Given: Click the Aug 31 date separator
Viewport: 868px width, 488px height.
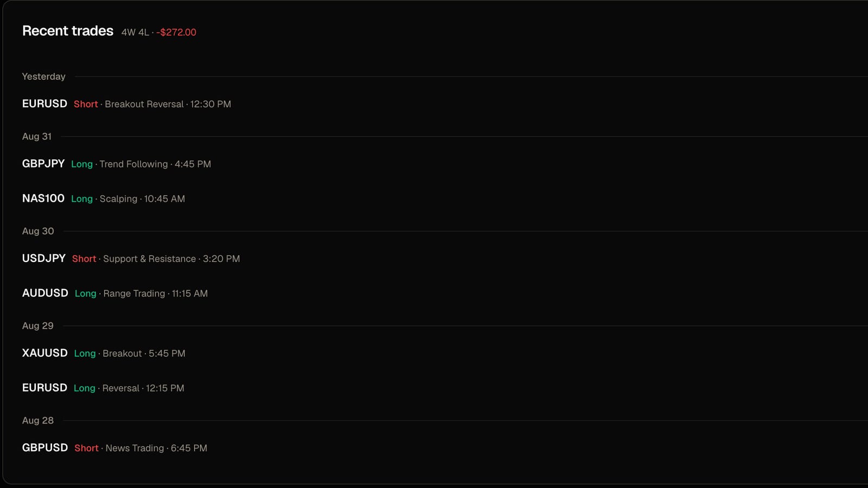Looking at the screenshot, I should tap(37, 137).
